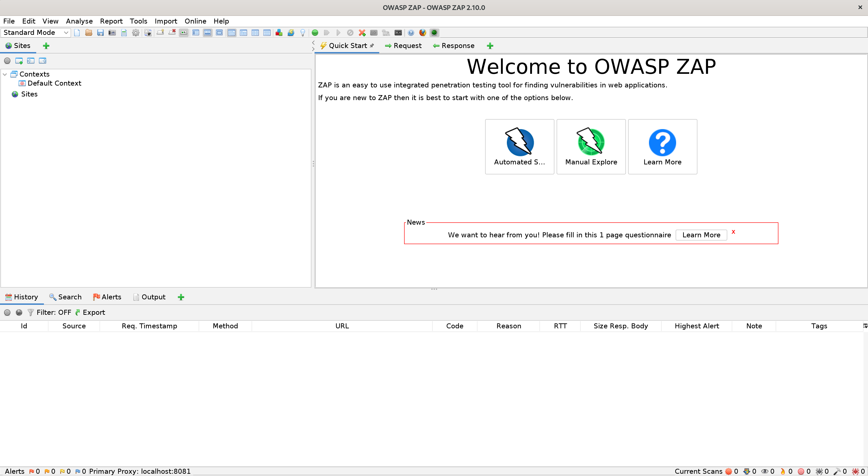
Task: Open Options via the gear toolbar icon
Action: (x=136, y=33)
